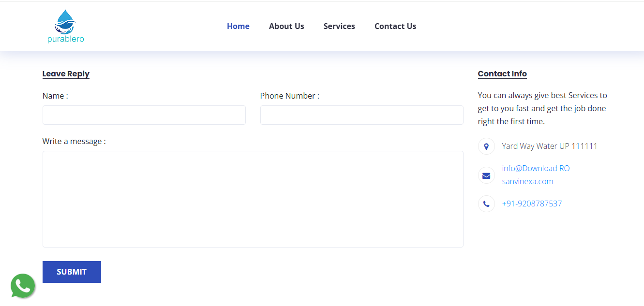Image resolution: width=644 pixels, height=306 pixels.
Task: Go to the Home menu item
Action: (x=238, y=26)
